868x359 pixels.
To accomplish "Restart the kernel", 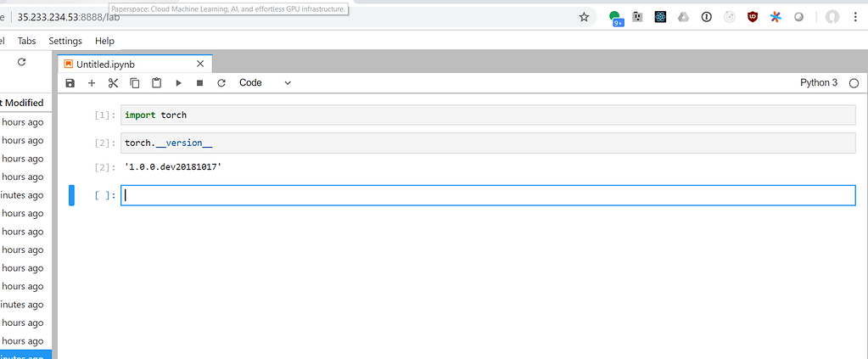I will coord(221,83).
